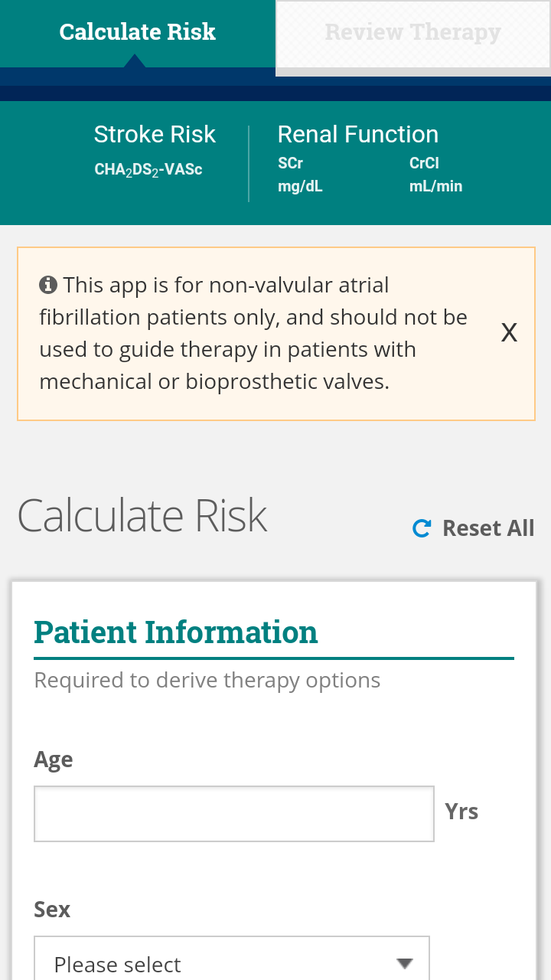
Task: Click the Calculate Risk page heading
Action: click(142, 515)
